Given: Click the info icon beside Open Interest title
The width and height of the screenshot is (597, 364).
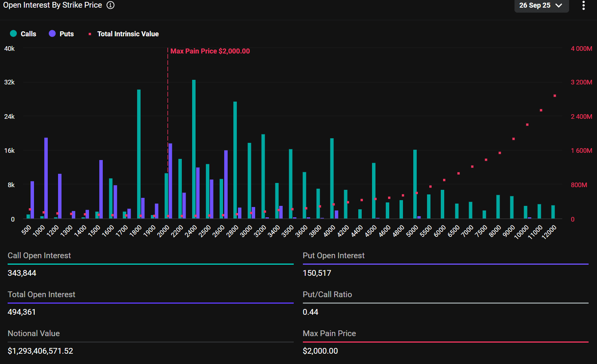Looking at the screenshot, I should [110, 5].
